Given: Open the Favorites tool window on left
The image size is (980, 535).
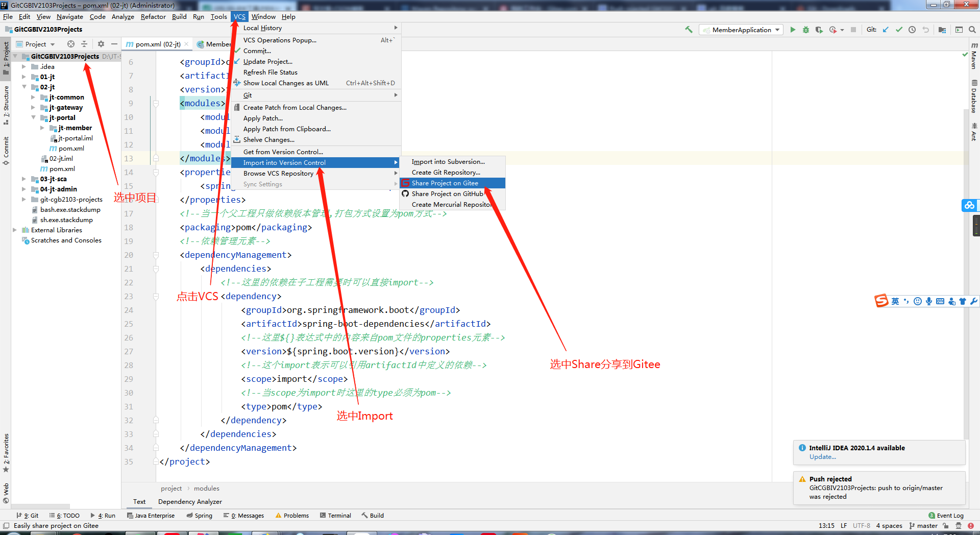Looking at the screenshot, I should (6, 453).
